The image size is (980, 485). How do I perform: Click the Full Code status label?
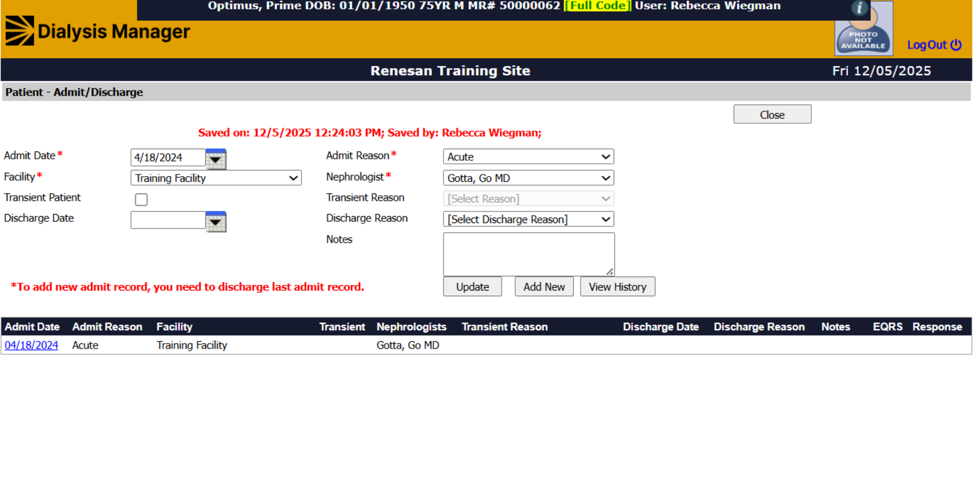coord(597,6)
